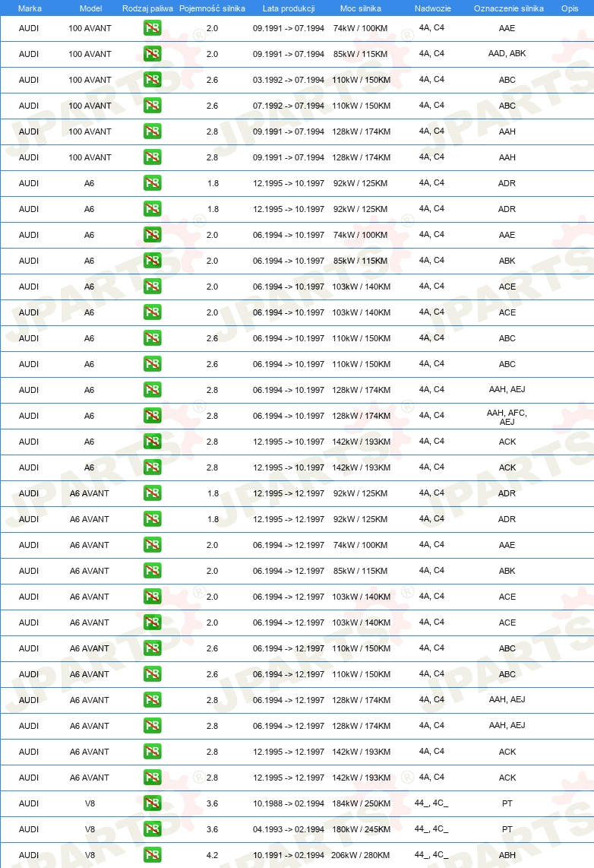The width and height of the screenshot is (594, 868).
Task: Click fuel icon in 100 AVANT AAE row
Action: pos(152,27)
